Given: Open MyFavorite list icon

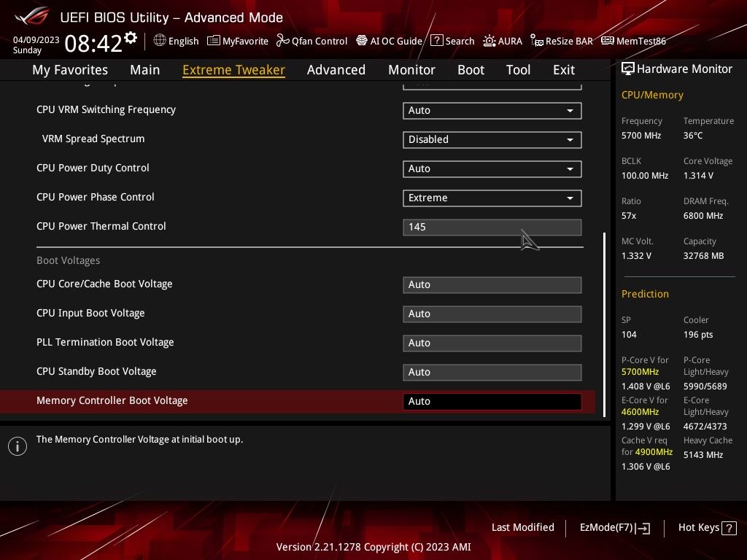Looking at the screenshot, I should 214,41.
